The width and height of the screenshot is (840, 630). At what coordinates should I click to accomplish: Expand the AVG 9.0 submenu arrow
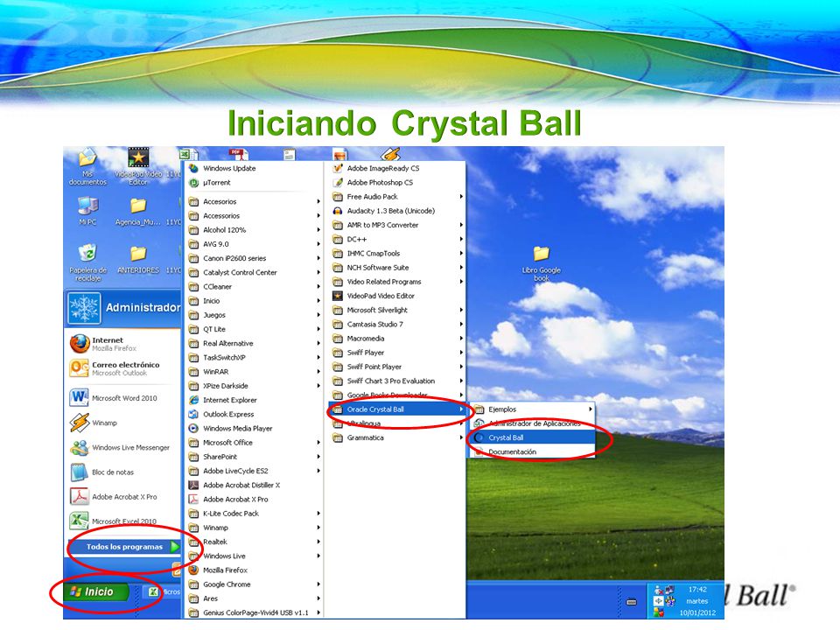pos(318,244)
